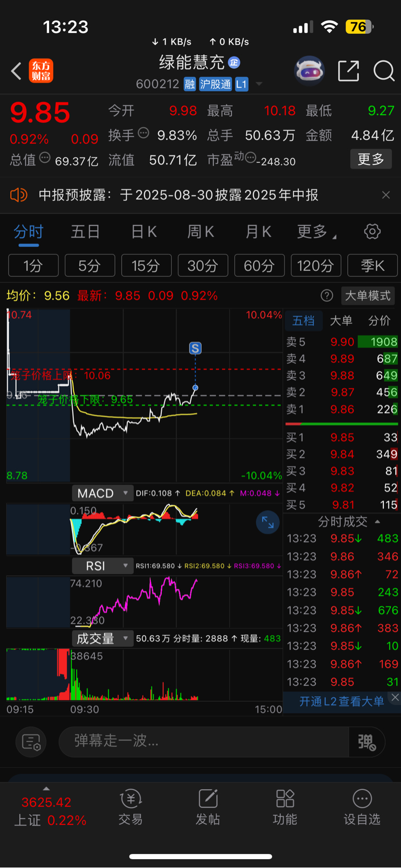Open the 成交量 indicator dropdown
Image resolution: width=401 pixels, height=868 pixels.
[102, 638]
